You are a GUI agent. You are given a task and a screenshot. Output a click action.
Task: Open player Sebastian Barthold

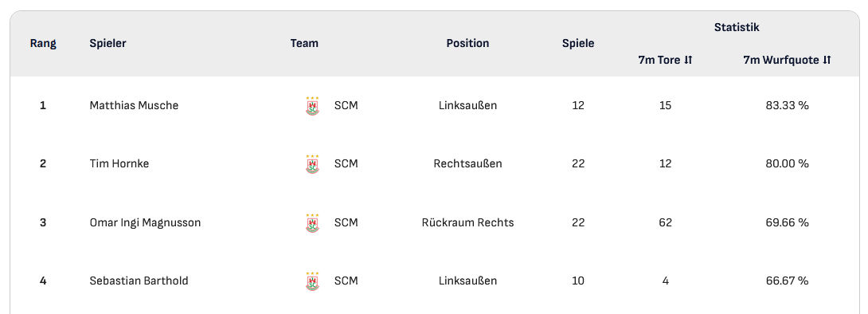click(x=139, y=281)
